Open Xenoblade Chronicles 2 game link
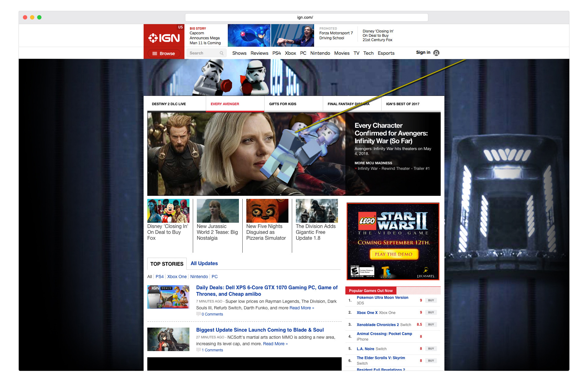This screenshot has height=378, width=588. (x=378, y=325)
